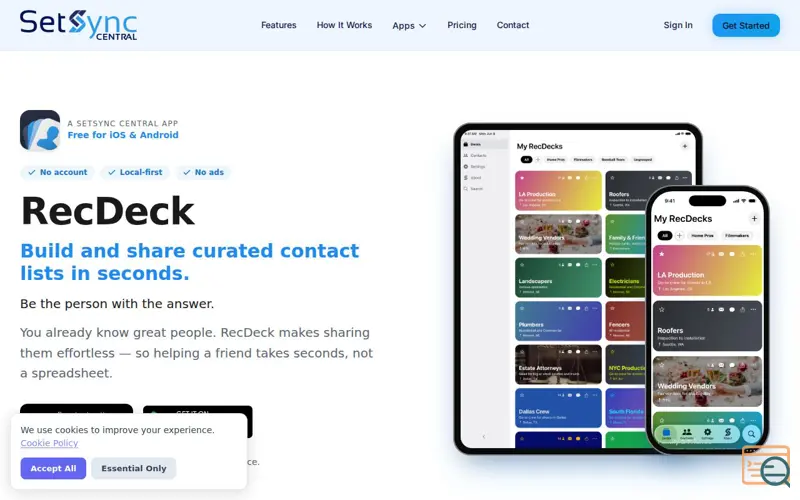Viewport: 800px width, 500px height.
Task: Open Plumbers card on tablet
Action: click(558, 321)
